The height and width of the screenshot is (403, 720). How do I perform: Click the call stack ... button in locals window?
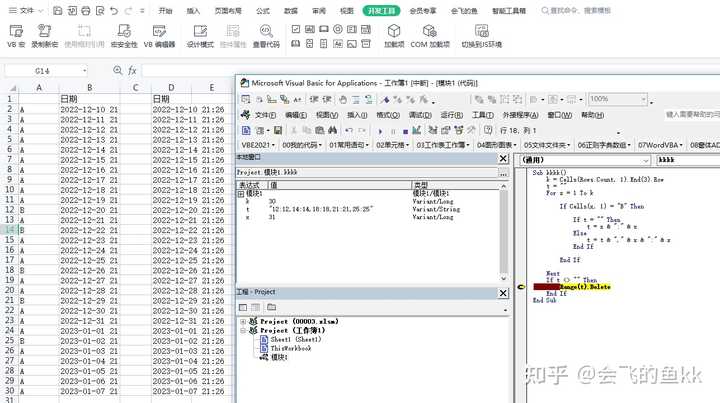pyautogui.click(x=503, y=173)
